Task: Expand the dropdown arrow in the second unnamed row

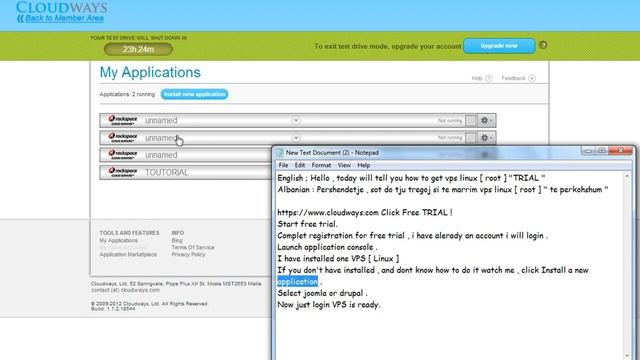Action: coord(296,138)
